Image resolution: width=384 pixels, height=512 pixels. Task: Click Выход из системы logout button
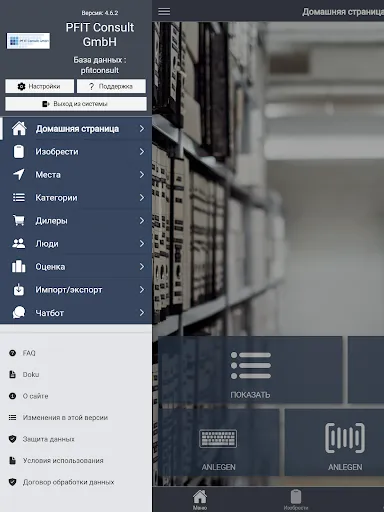coord(76,104)
